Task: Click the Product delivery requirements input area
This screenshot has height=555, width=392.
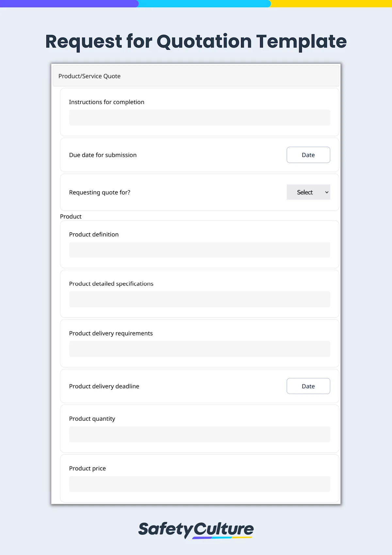Action: point(199,349)
